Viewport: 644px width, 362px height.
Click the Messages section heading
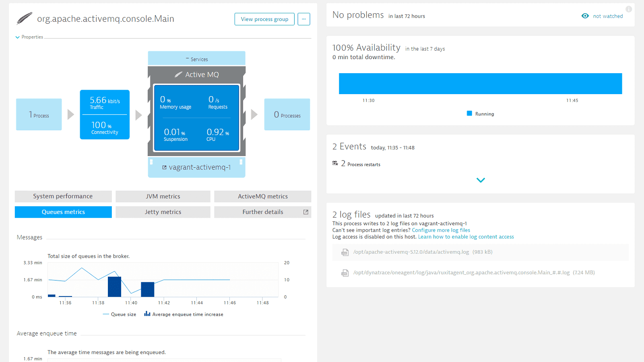[29, 237]
